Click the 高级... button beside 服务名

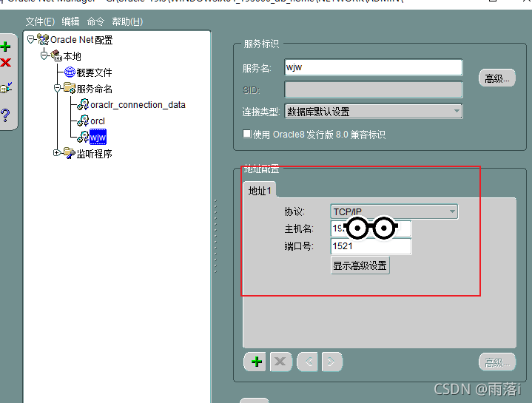[x=497, y=78]
